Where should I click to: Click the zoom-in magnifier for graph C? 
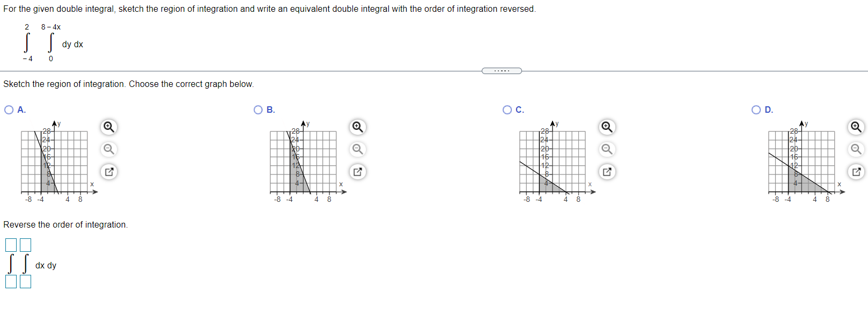[x=607, y=127]
